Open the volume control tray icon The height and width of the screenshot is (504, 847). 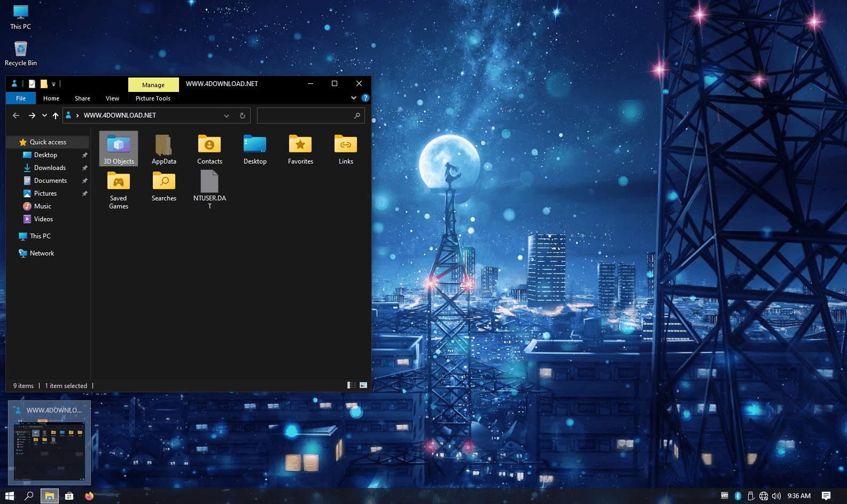point(776,496)
